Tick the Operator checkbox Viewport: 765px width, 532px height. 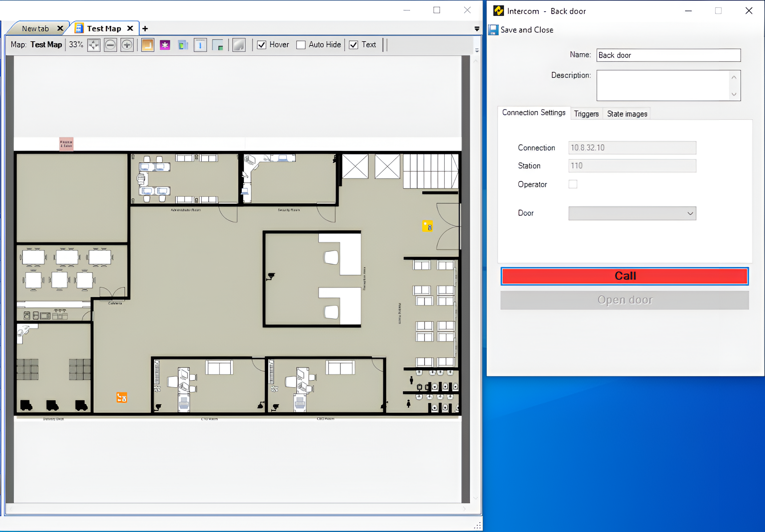(x=573, y=184)
